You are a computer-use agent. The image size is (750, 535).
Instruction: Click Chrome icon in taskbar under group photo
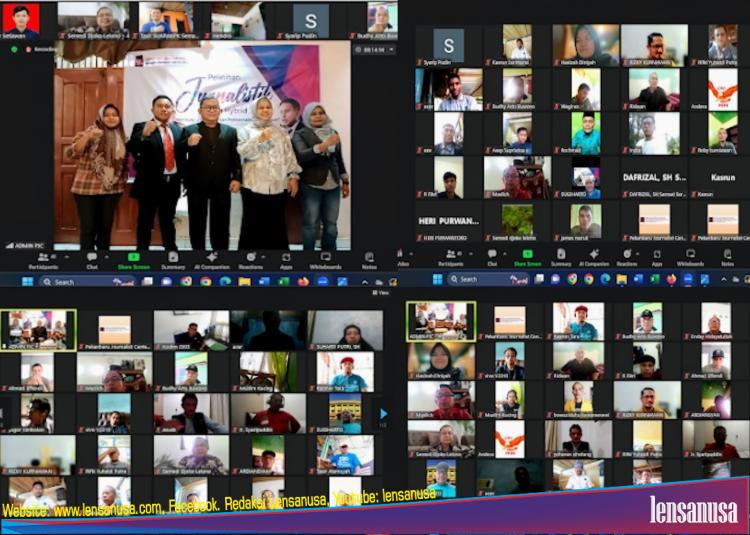pos(203,282)
